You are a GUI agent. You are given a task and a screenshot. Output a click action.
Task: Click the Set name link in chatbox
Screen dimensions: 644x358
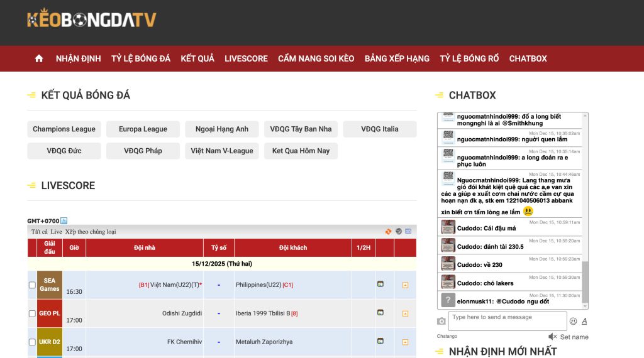pyautogui.click(x=574, y=337)
